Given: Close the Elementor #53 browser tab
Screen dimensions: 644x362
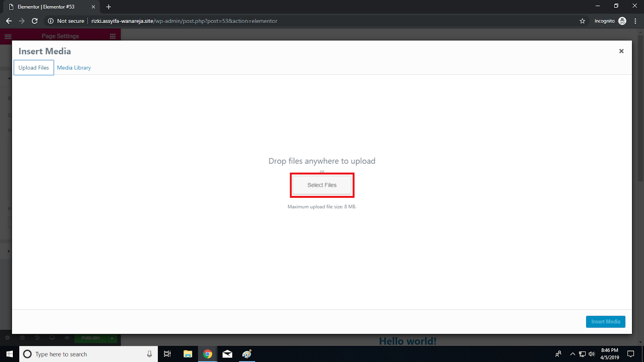Looking at the screenshot, I should [x=93, y=7].
